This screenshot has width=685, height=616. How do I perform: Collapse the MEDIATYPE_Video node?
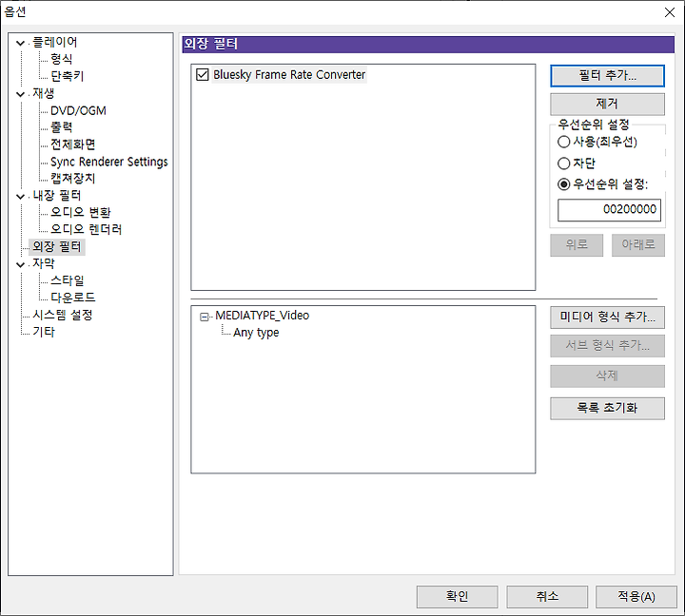[x=204, y=317]
